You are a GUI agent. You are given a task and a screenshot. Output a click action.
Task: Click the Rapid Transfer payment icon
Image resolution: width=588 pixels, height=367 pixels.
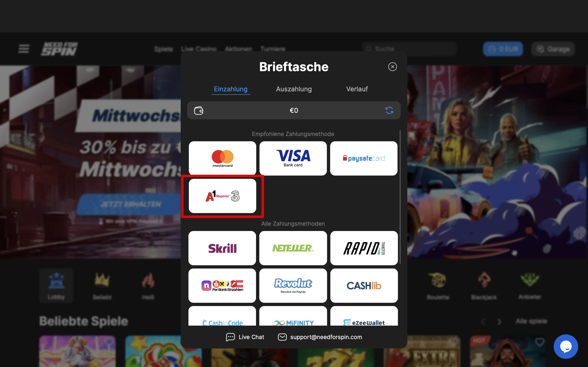tap(364, 248)
